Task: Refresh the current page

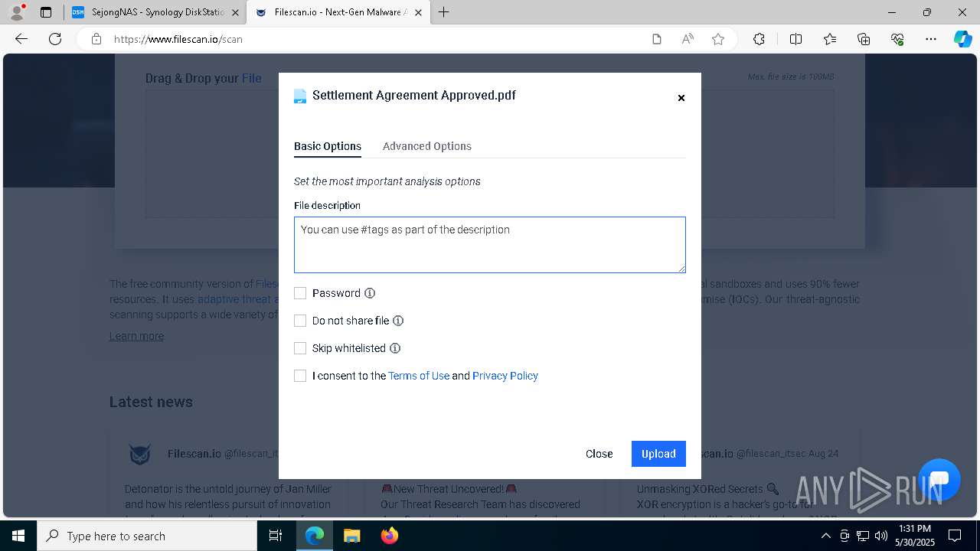Action: (x=55, y=39)
